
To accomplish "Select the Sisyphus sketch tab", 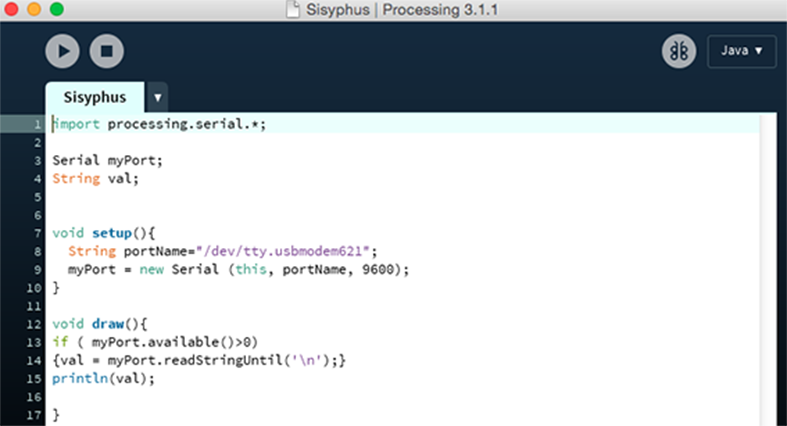I will [95, 97].
